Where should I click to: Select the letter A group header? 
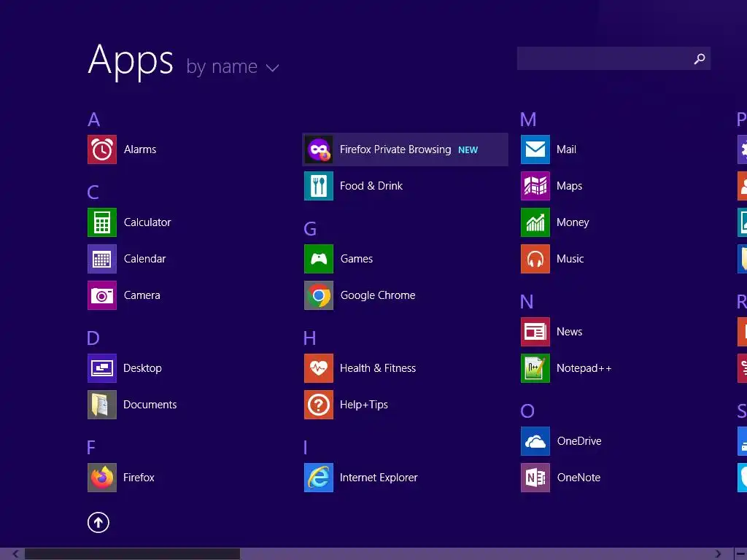(94, 120)
